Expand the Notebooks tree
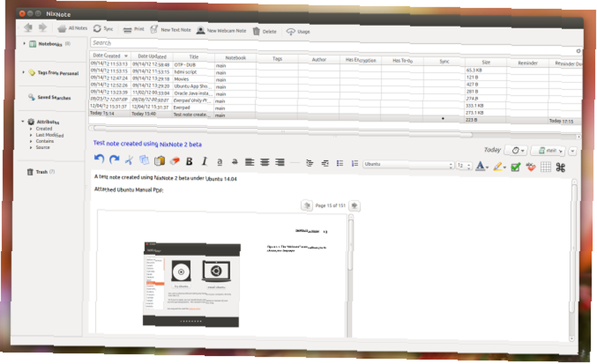The width and height of the screenshot is (597, 364). [x=24, y=44]
